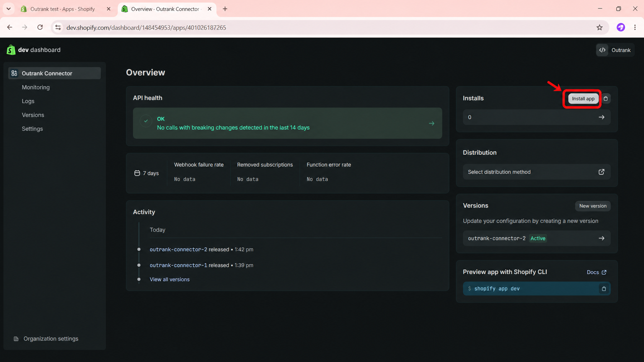Click the Update your configuration description text
Viewport: 644px width, 362px height.
click(530, 221)
